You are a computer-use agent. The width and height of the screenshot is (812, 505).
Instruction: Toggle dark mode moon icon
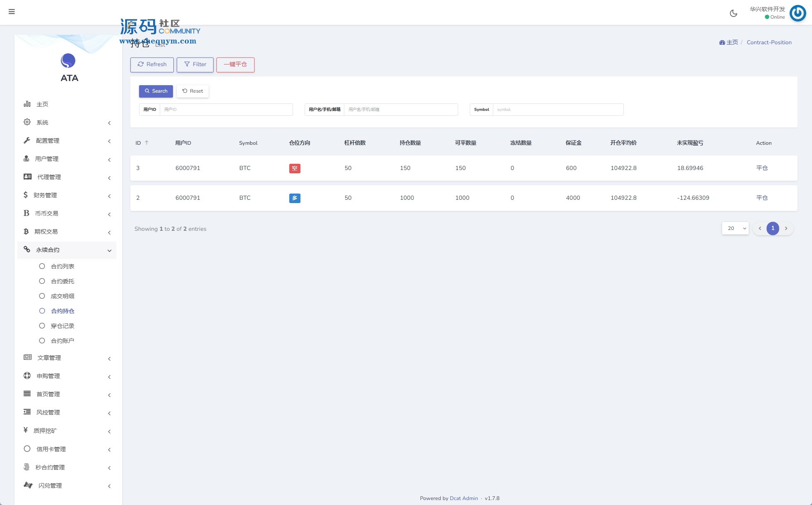733,13
